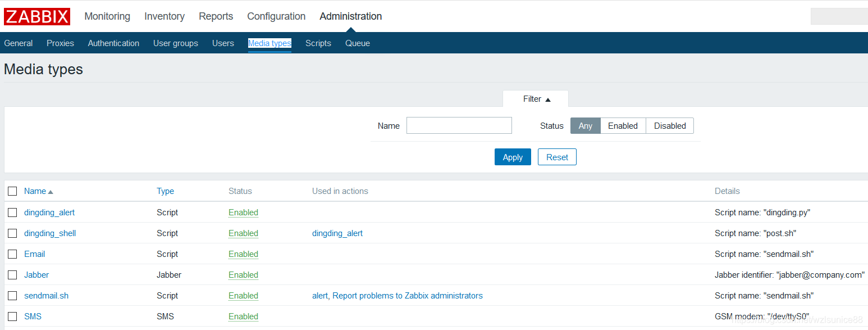The height and width of the screenshot is (330, 868).
Task: Go to the Queue submenu
Action: (358, 43)
